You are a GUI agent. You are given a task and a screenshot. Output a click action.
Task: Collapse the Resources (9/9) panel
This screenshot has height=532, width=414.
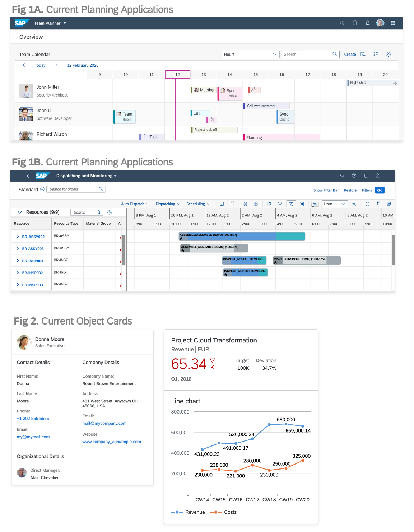(20, 212)
